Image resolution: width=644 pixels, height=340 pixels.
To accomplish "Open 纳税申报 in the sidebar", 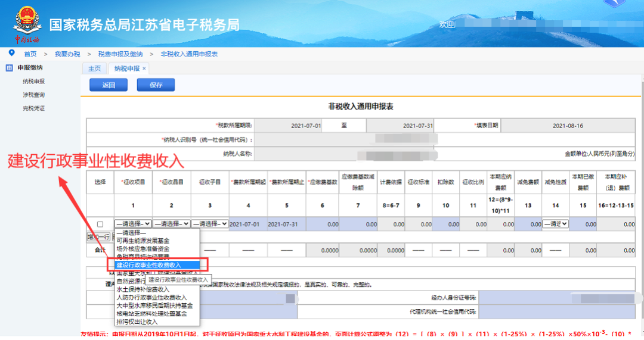I will (33, 82).
